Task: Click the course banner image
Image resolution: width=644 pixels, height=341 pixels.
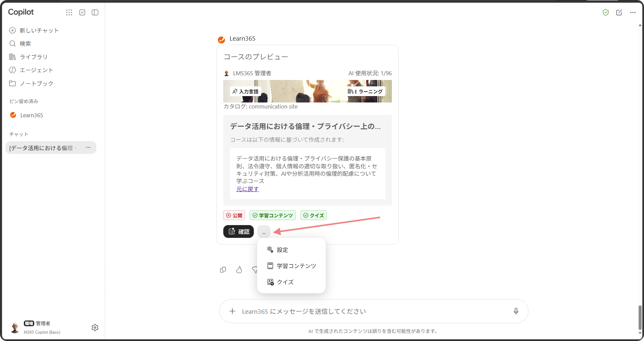Action: [x=308, y=91]
